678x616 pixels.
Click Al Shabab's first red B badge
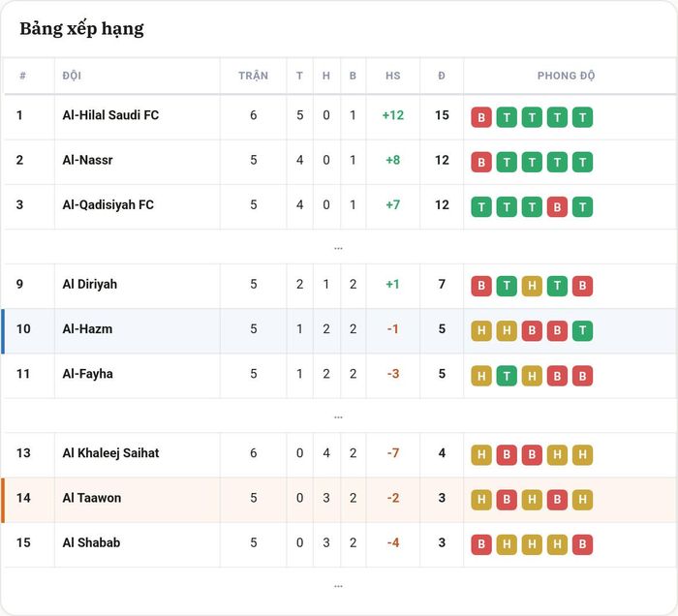pyautogui.click(x=481, y=544)
